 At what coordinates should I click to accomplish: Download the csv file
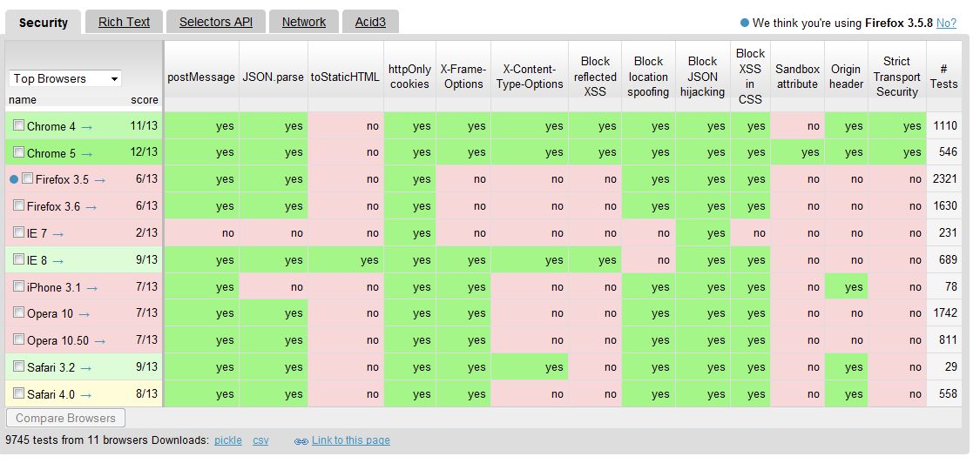pos(260,440)
